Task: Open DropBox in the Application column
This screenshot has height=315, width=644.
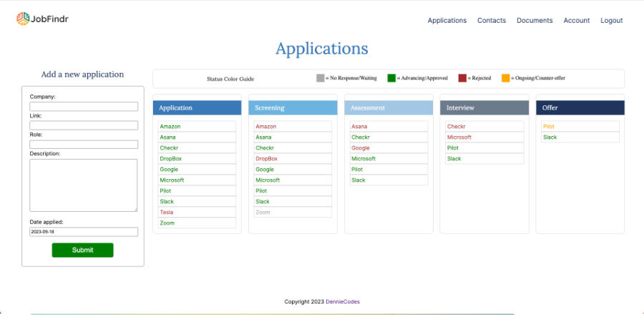Action: [x=197, y=158]
